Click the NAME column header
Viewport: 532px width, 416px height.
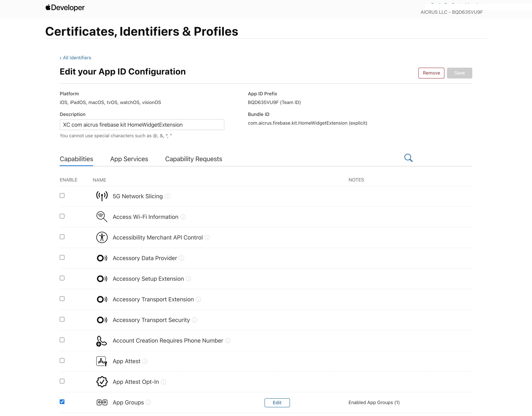(x=99, y=180)
